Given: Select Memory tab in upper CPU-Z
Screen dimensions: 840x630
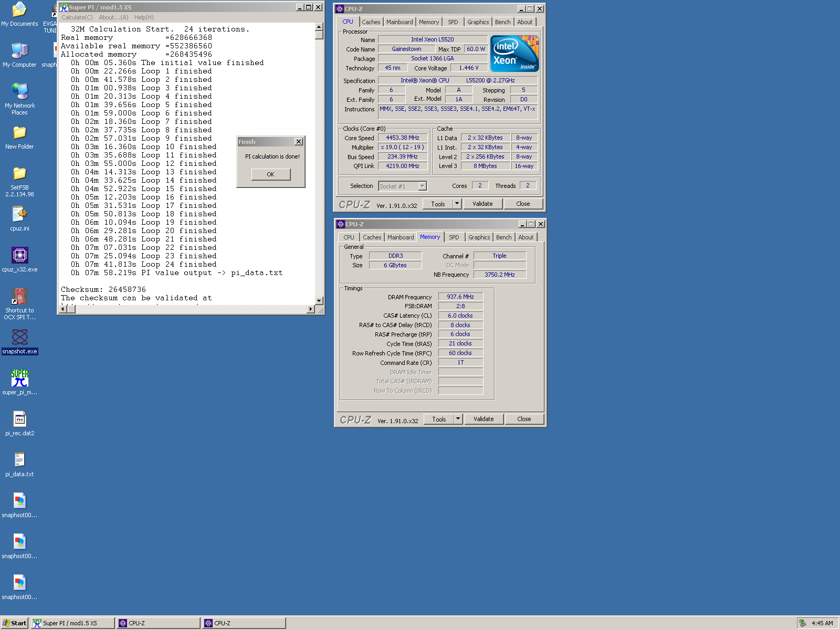Looking at the screenshot, I should (429, 22).
